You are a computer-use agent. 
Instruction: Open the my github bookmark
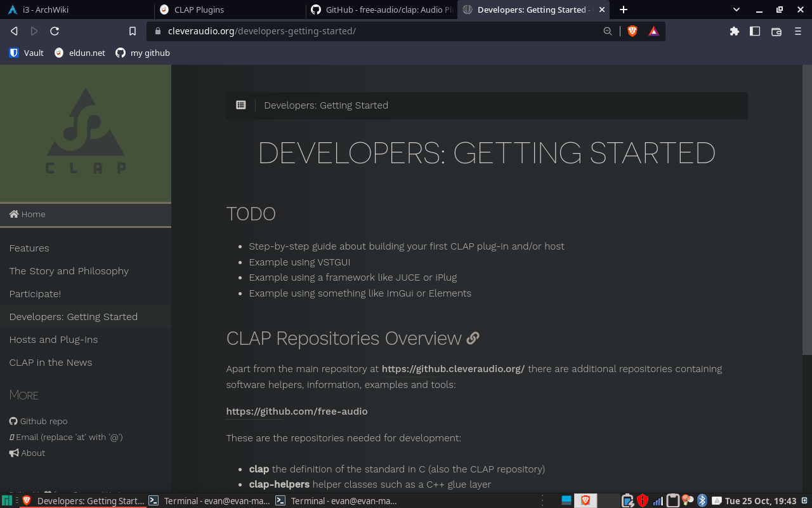(143, 53)
